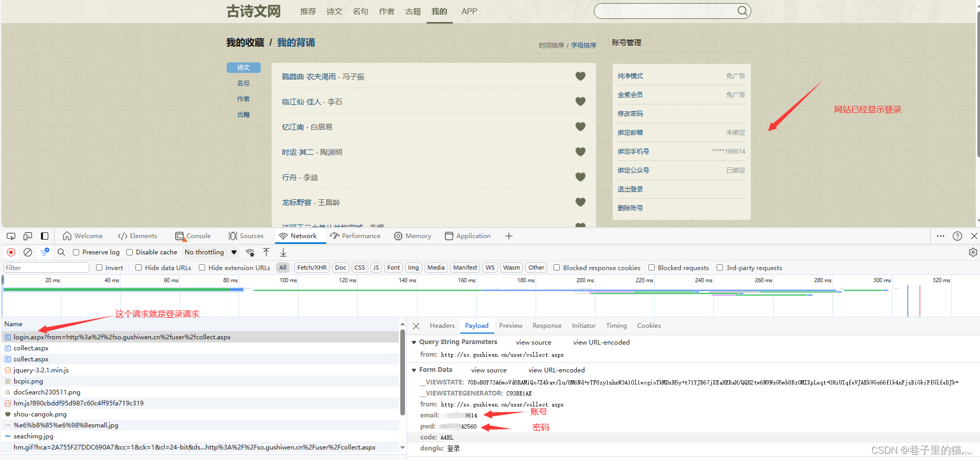Select the 名句 category in sidebar
The image size is (980, 460).
coord(243,83)
